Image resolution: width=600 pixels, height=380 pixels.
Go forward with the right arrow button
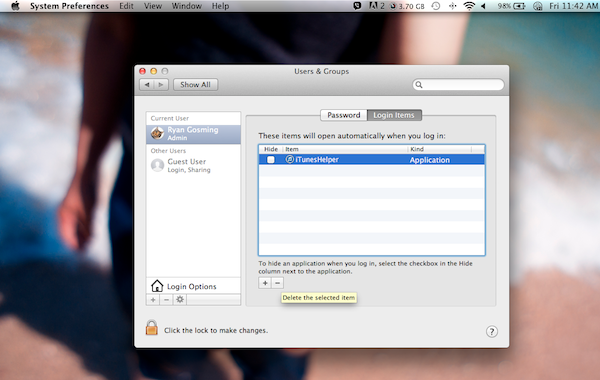click(x=161, y=85)
